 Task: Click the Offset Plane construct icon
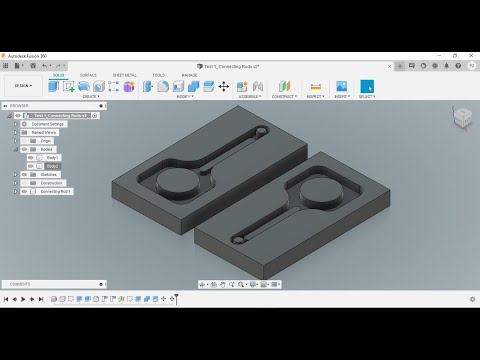pos(284,86)
